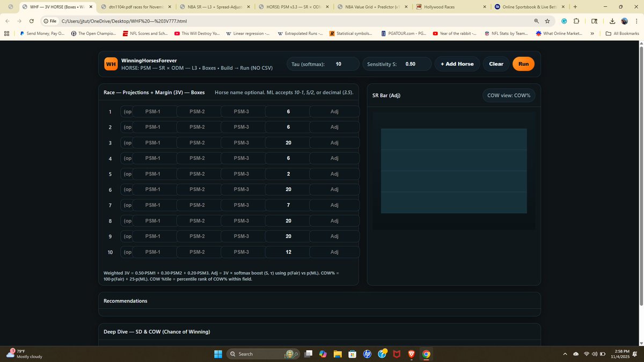Show hidden system tray icons chevron

566,354
